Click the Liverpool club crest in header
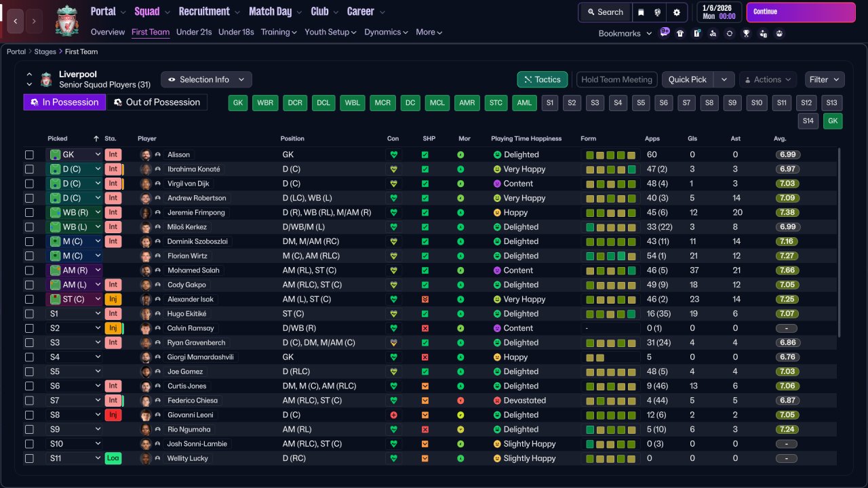 coord(66,20)
